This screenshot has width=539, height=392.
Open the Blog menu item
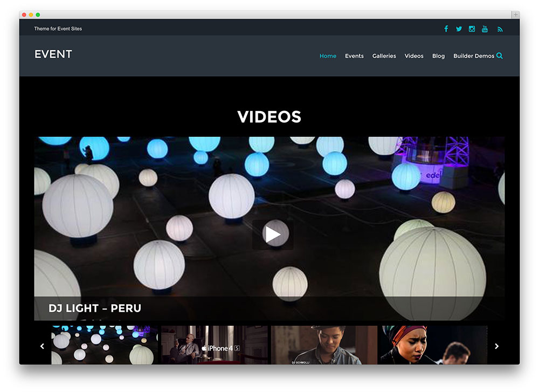pyautogui.click(x=438, y=56)
